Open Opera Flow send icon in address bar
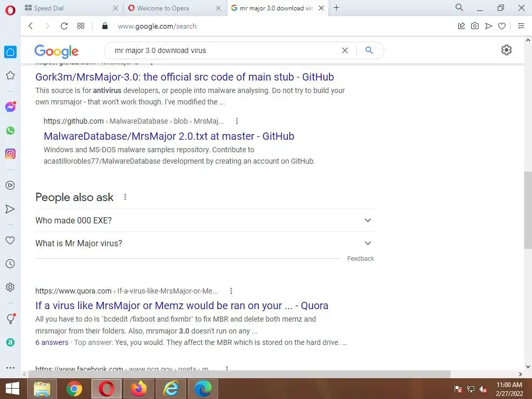Image resolution: width=532 pixels, height=399 pixels. click(488, 26)
